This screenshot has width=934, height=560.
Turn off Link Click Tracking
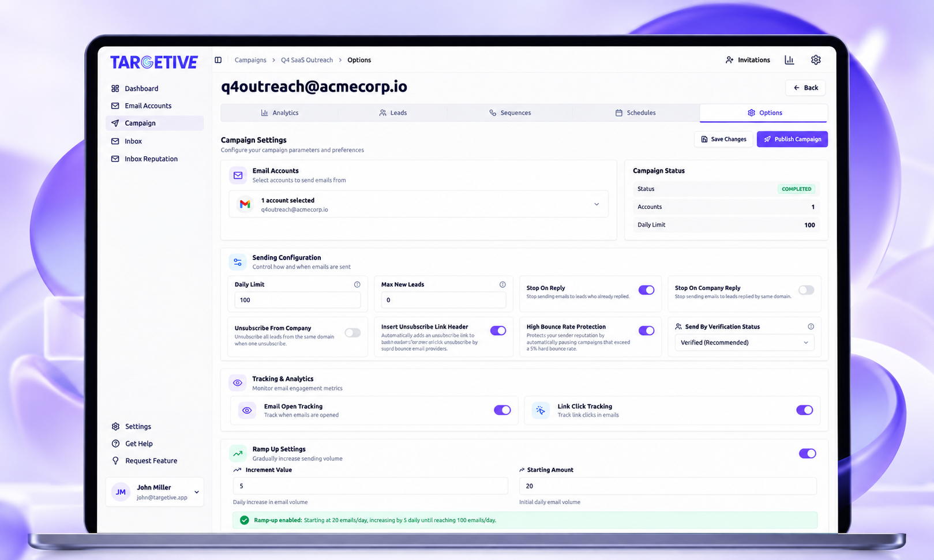(804, 410)
